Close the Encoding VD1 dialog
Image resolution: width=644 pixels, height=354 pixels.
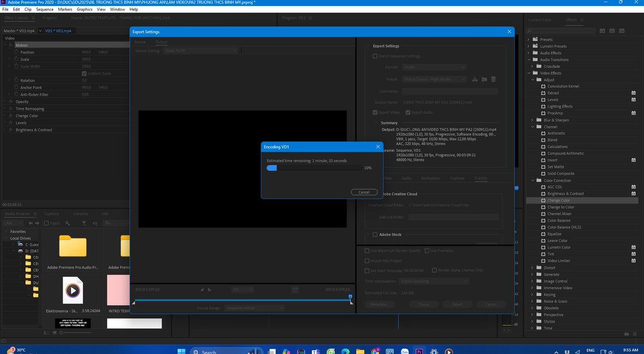coord(377,146)
